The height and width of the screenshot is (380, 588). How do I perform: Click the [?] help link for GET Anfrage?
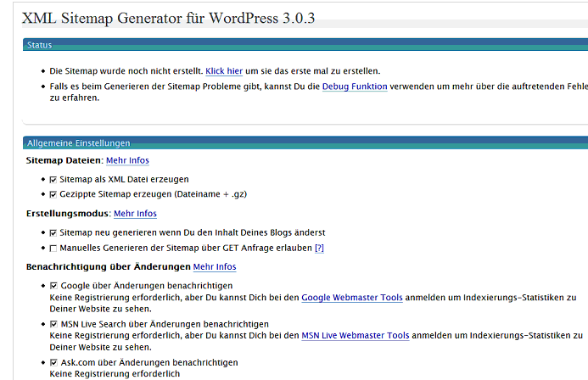click(x=319, y=248)
